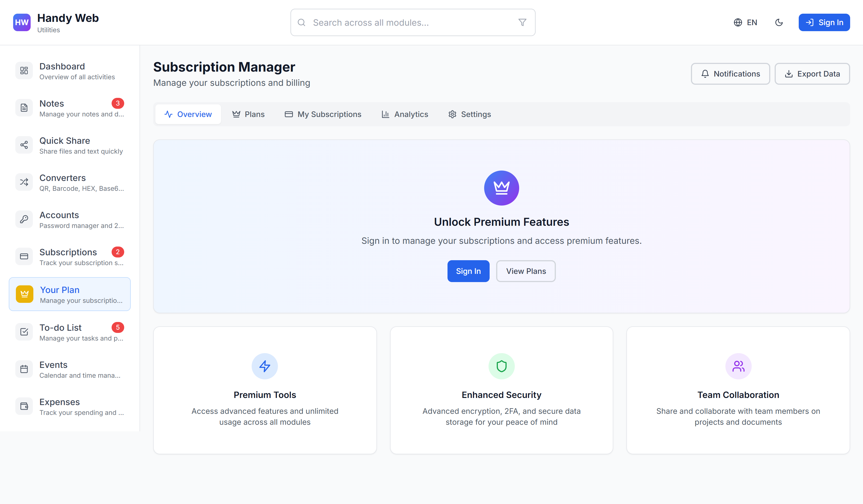Open the Settings tab
Viewport: 863px width, 504px height.
pos(469,114)
